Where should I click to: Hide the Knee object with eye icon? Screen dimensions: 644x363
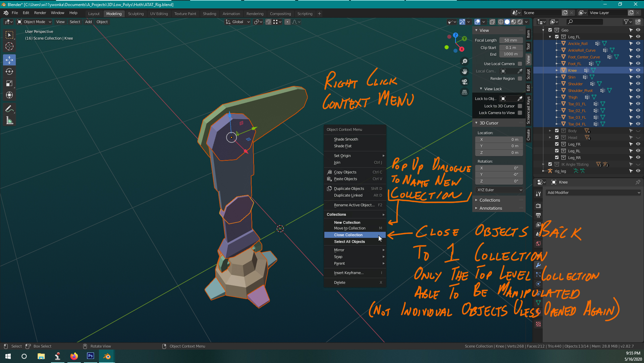click(638, 70)
